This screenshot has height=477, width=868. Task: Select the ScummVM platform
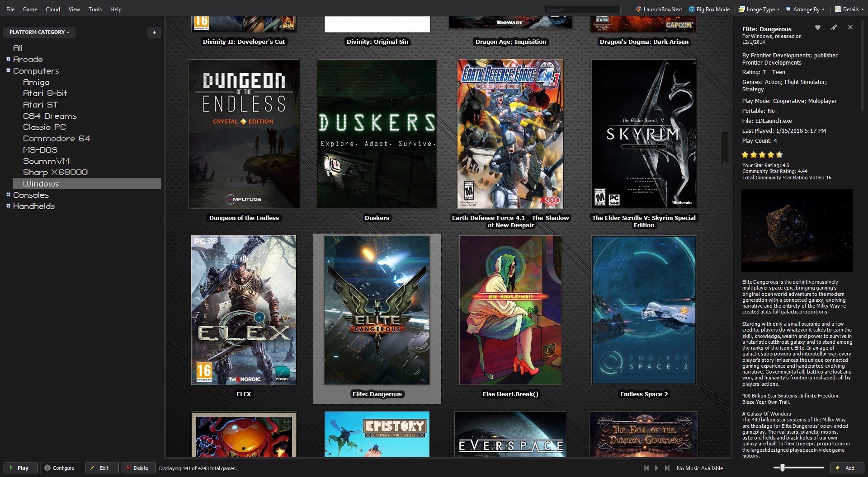(46, 161)
